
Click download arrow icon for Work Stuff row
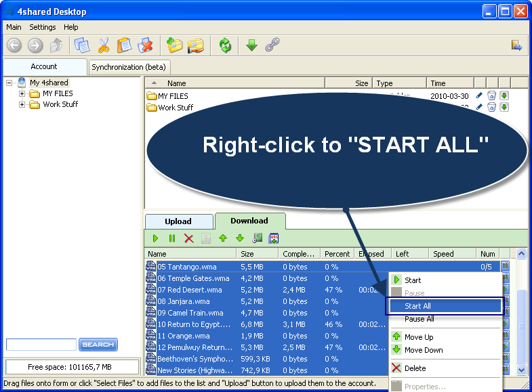point(504,107)
